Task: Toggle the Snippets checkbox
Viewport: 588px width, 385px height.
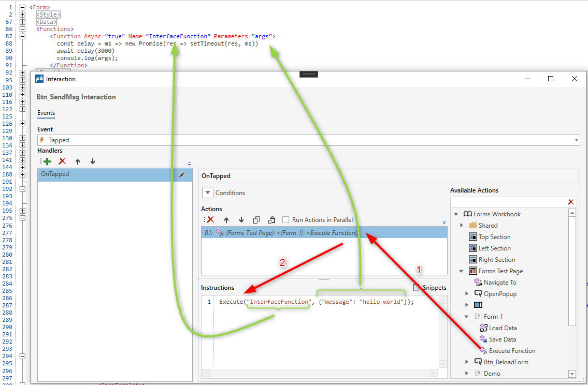Action: (x=417, y=288)
